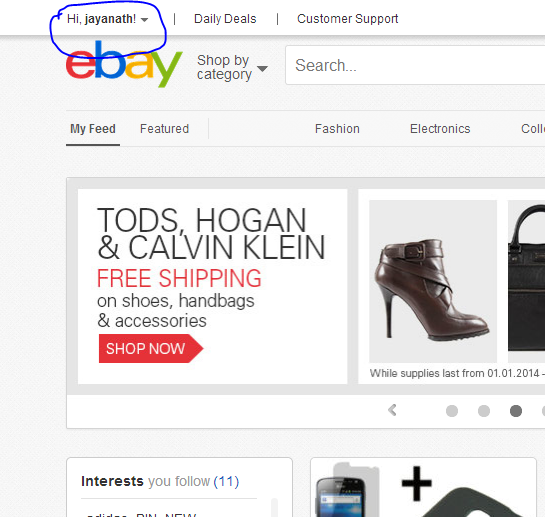Open the Electronics tab
The height and width of the screenshot is (517, 545).
[x=440, y=129]
